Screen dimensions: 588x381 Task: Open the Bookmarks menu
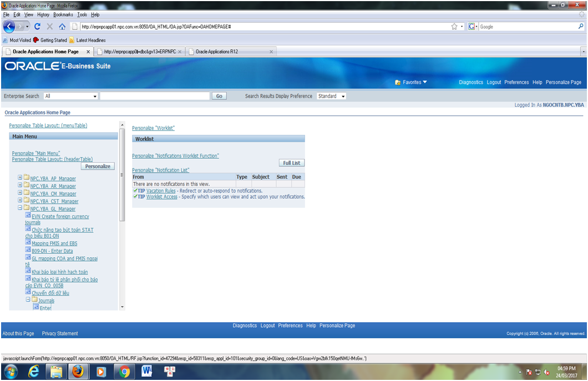point(63,14)
